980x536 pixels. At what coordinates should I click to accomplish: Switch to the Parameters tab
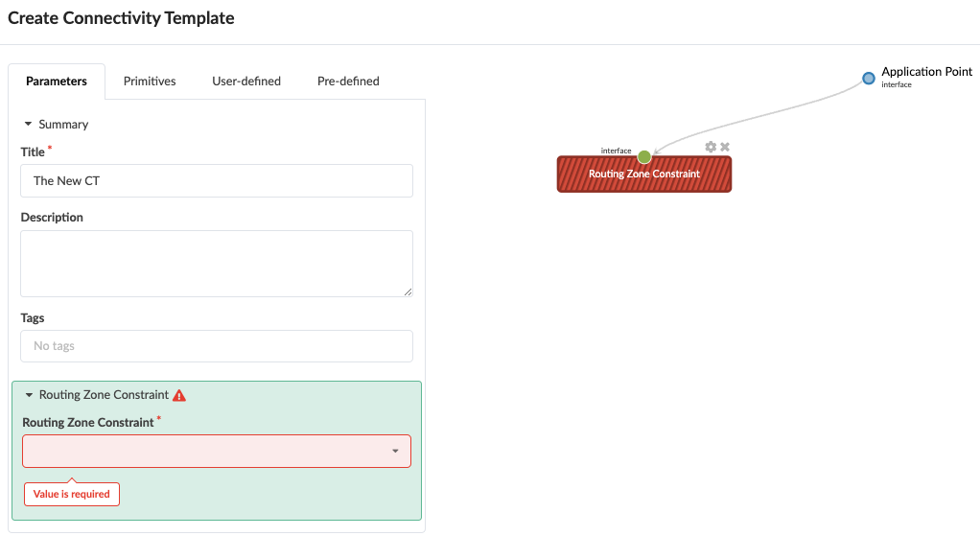tap(57, 82)
